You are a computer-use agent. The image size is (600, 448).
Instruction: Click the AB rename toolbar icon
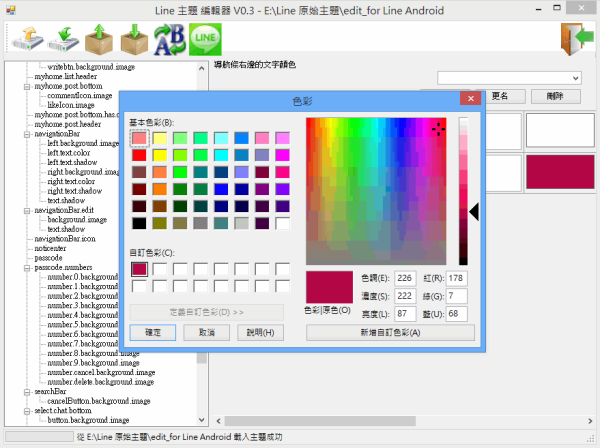pos(170,39)
